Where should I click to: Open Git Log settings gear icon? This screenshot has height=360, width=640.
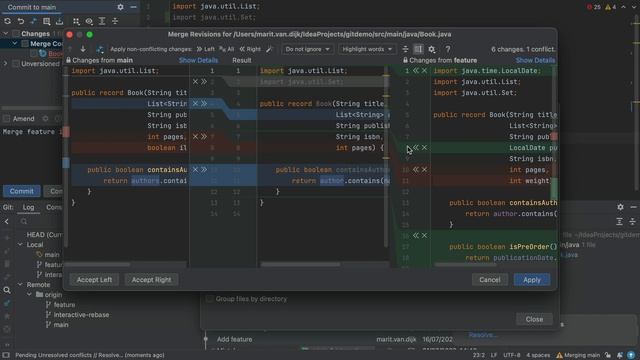(x=620, y=207)
